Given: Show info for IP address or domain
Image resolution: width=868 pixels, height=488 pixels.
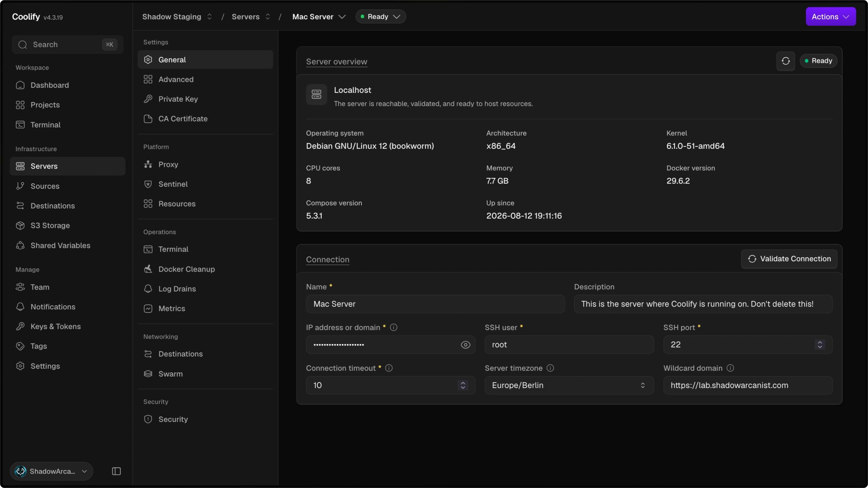Looking at the screenshot, I should click(394, 327).
